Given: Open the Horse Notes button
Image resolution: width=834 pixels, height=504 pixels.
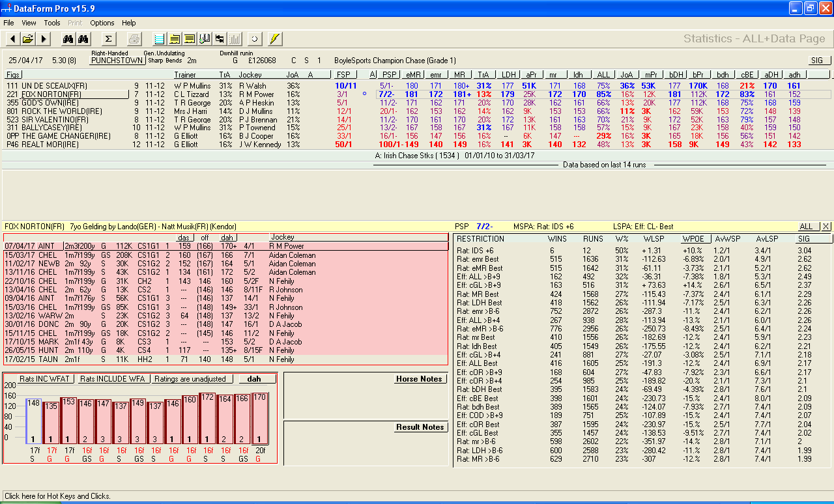Looking at the screenshot, I should tap(420, 379).
